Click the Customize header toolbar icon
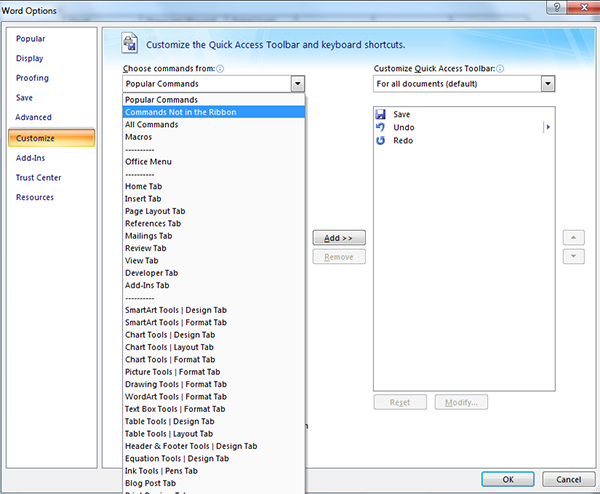Screen dimensions: 600x494 click(130, 44)
